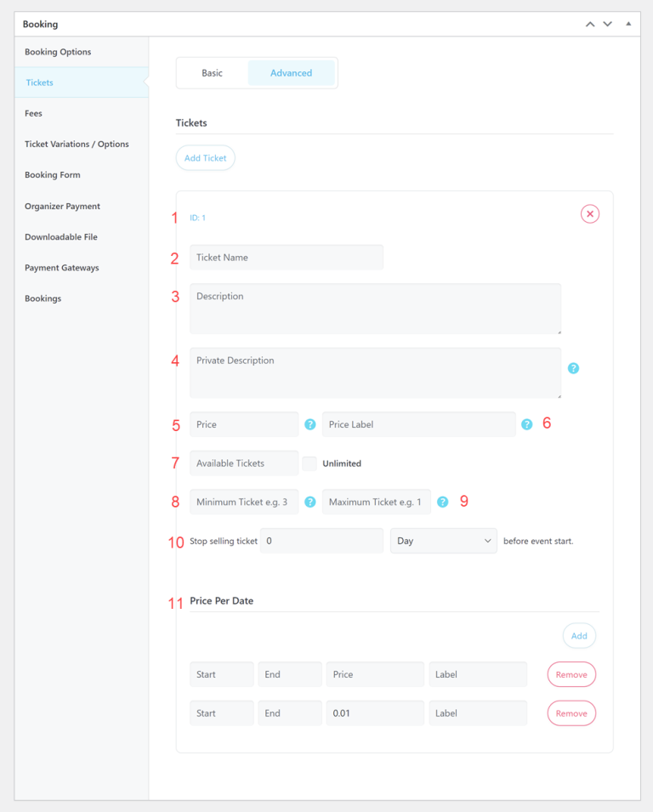The image size is (653, 812).
Task: Focus the Private Description textarea
Action: pos(376,373)
